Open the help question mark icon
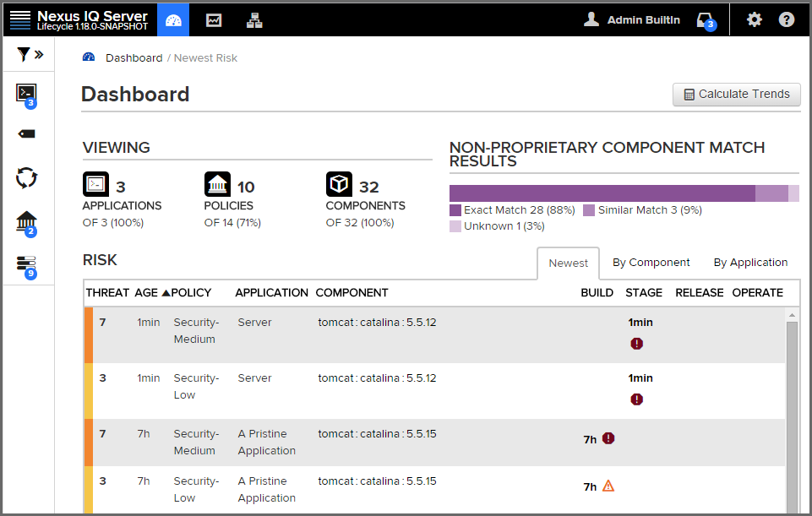Screen dimensions: 812x516 [x=786, y=19]
